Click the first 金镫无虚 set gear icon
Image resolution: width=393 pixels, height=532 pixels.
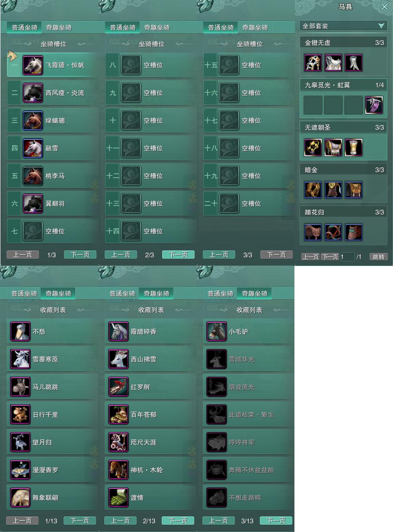pyautogui.click(x=313, y=63)
